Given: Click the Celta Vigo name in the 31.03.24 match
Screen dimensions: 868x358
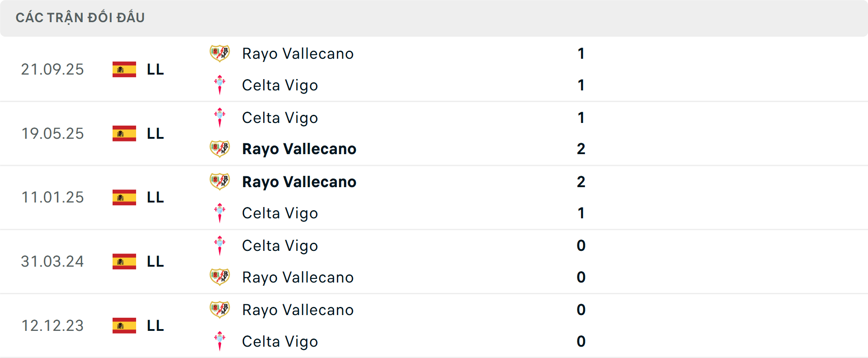Looking at the screenshot, I should [280, 245].
